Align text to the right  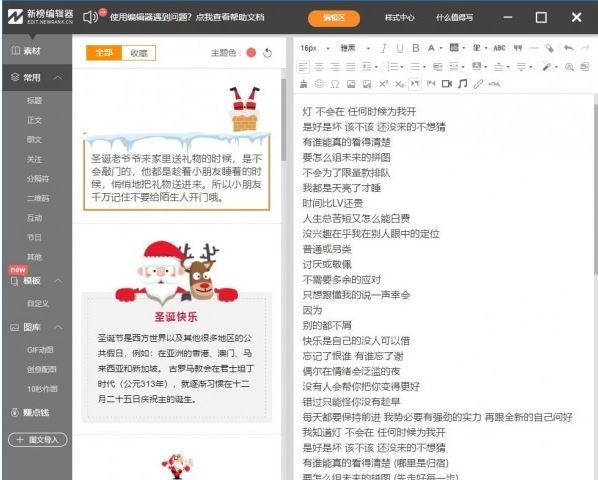[335, 67]
